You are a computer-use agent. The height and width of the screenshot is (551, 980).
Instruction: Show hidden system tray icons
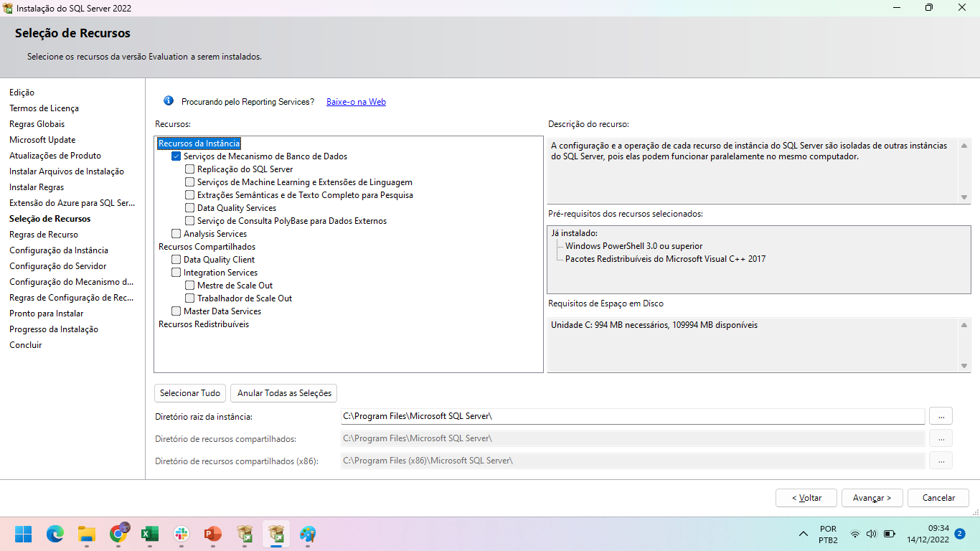(x=804, y=534)
